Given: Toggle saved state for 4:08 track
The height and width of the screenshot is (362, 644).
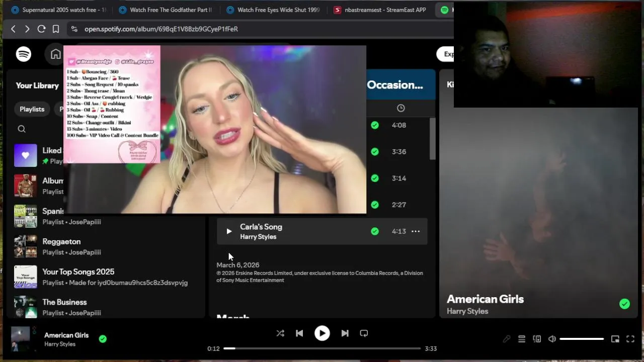Looking at the screenshot, I should click(375, 125).
